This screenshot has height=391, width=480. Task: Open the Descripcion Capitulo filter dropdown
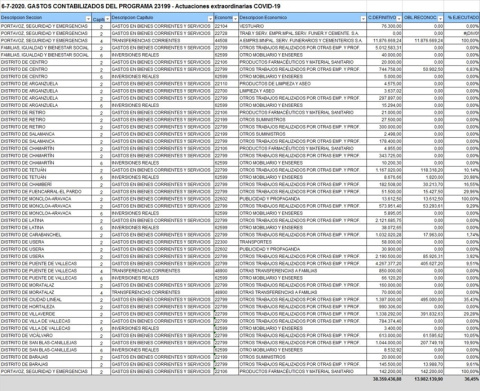pyautogui.click(x=210, y=19)
